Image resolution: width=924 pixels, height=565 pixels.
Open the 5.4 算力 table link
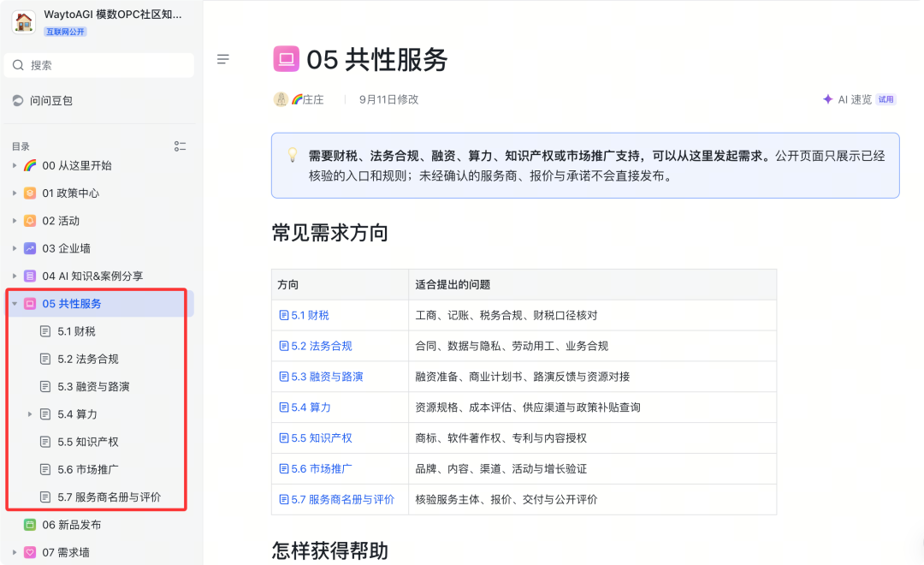click(305, 407)
